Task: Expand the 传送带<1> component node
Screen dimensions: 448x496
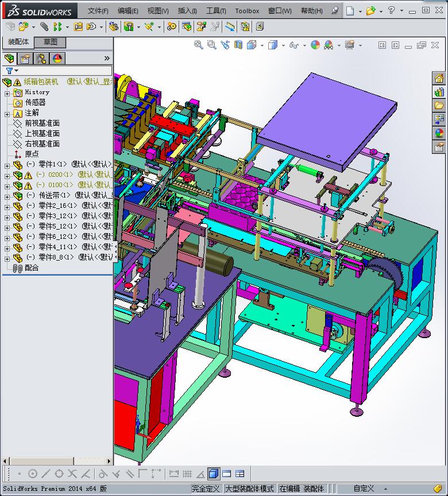Action: 7,196
